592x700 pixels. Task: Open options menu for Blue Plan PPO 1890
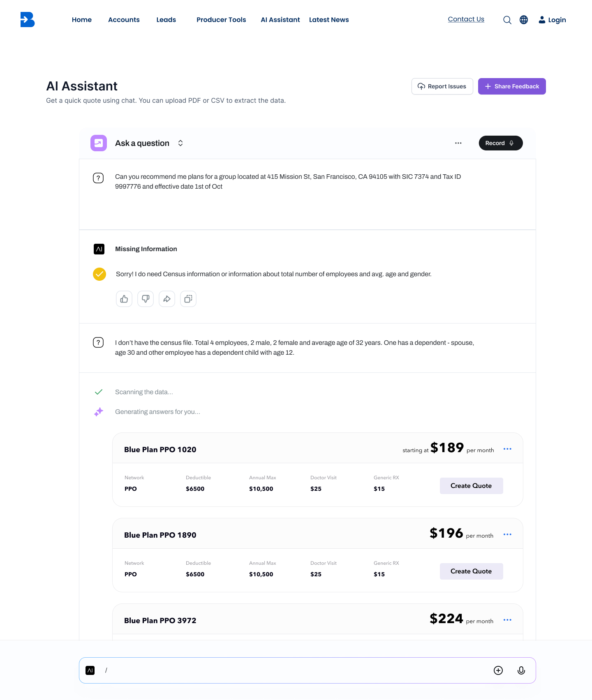[507, 534]
